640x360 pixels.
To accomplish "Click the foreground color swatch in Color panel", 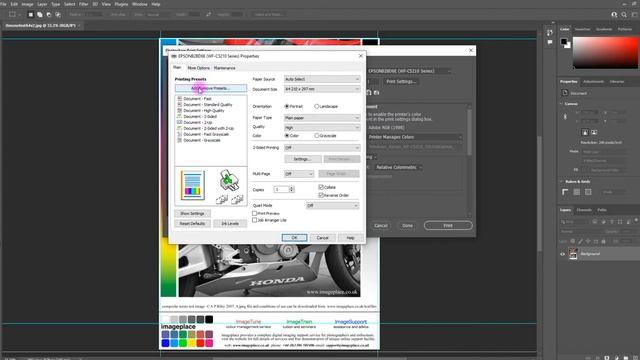I will tap(564, 41).
